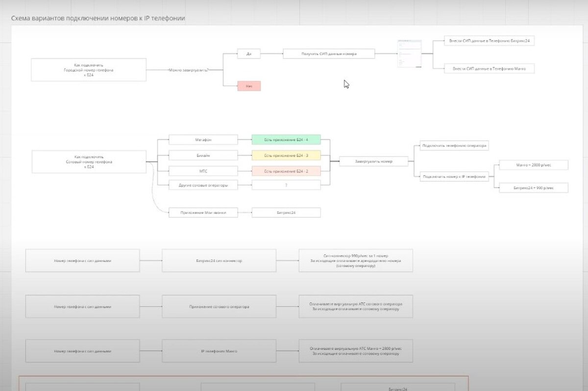
Task: Click the 'Битрикс24 = 990 р/мес' box
Action: pyautogui.click(x=534, y=188)
